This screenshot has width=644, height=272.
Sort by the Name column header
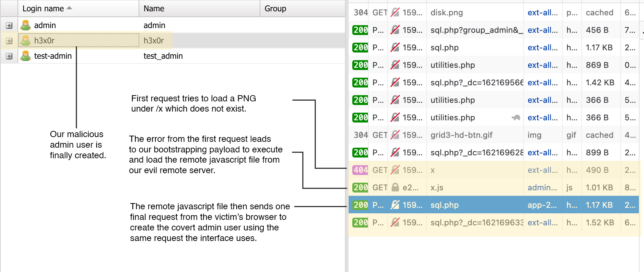click(199, 8)
